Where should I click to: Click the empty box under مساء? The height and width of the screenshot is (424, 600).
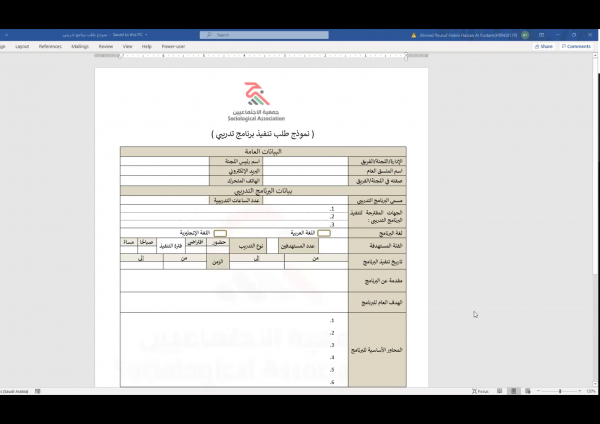tap(129, 250)
